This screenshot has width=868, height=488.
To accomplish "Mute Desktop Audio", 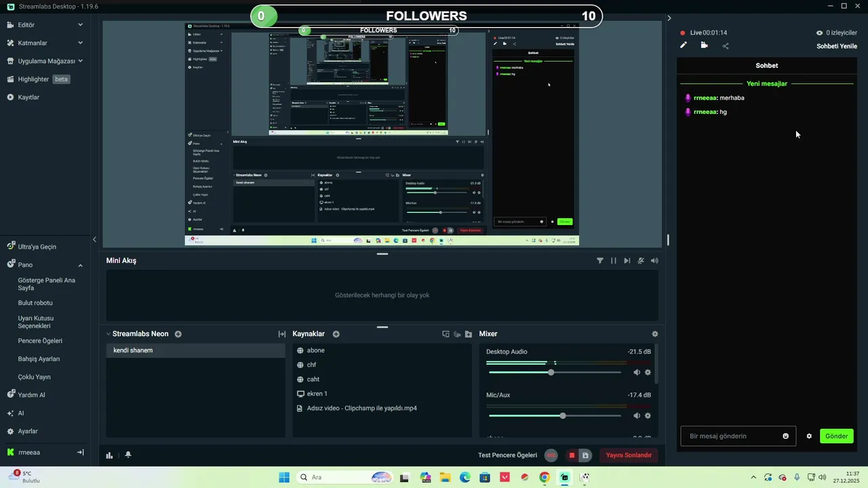I will click(x=637, y=372).
